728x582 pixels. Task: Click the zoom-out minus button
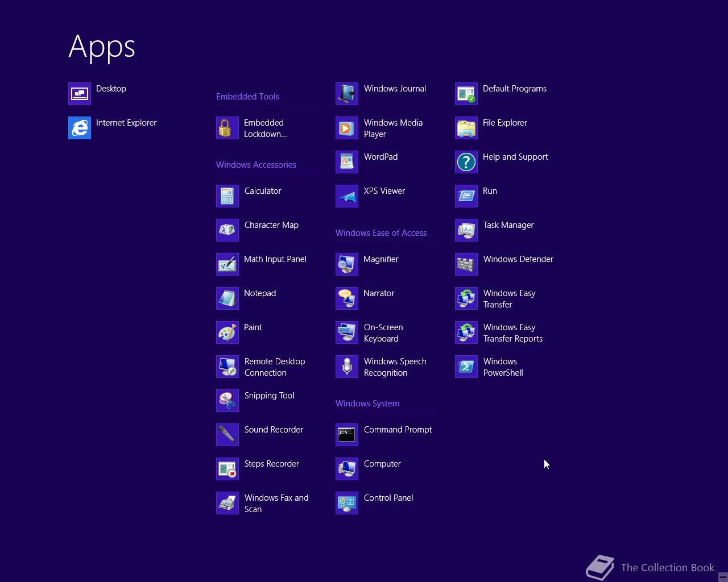(x=723, y=576)
